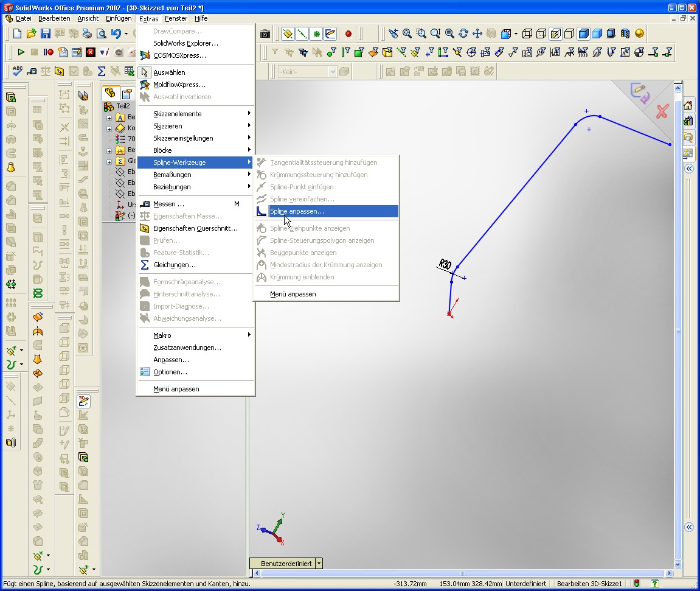The width and height of the screenshot is (700, 591).
Task: Toggle Hidden Lines Removed display style
Action: [x=569, y=33]
